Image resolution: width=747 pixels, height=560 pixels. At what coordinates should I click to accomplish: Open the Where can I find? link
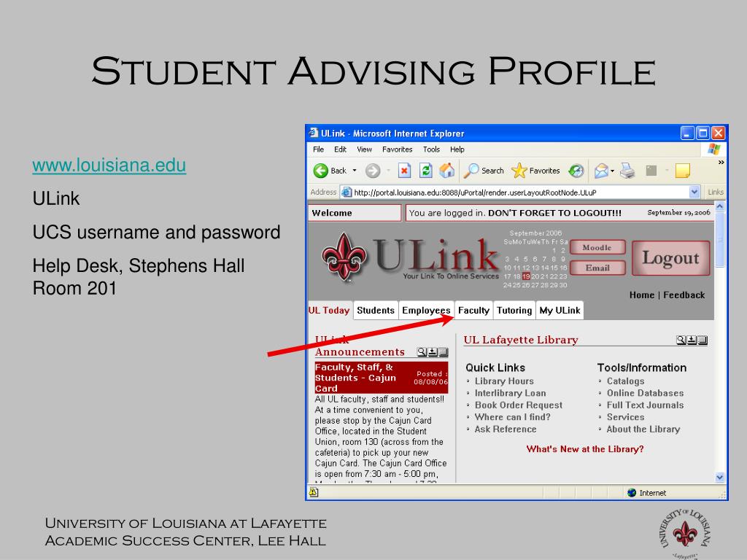coord(513,416)
